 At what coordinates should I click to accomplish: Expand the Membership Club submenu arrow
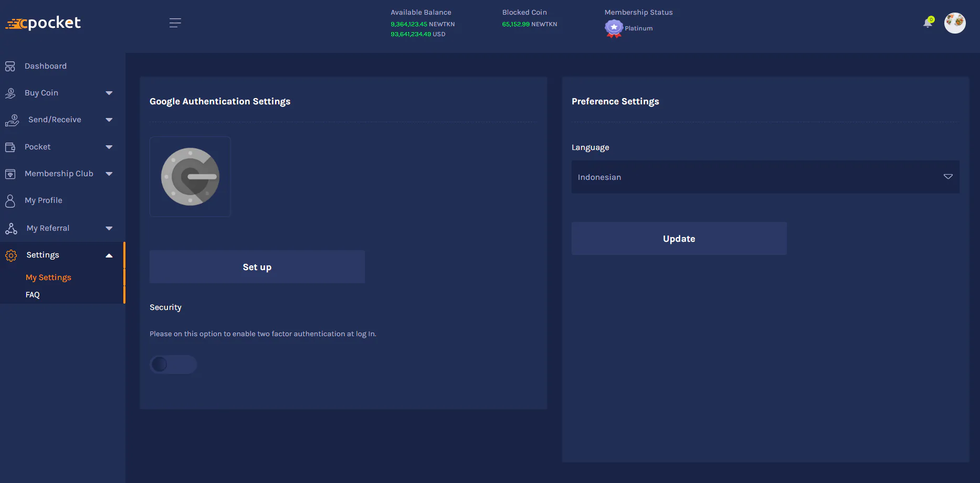(x=109, y=174)
